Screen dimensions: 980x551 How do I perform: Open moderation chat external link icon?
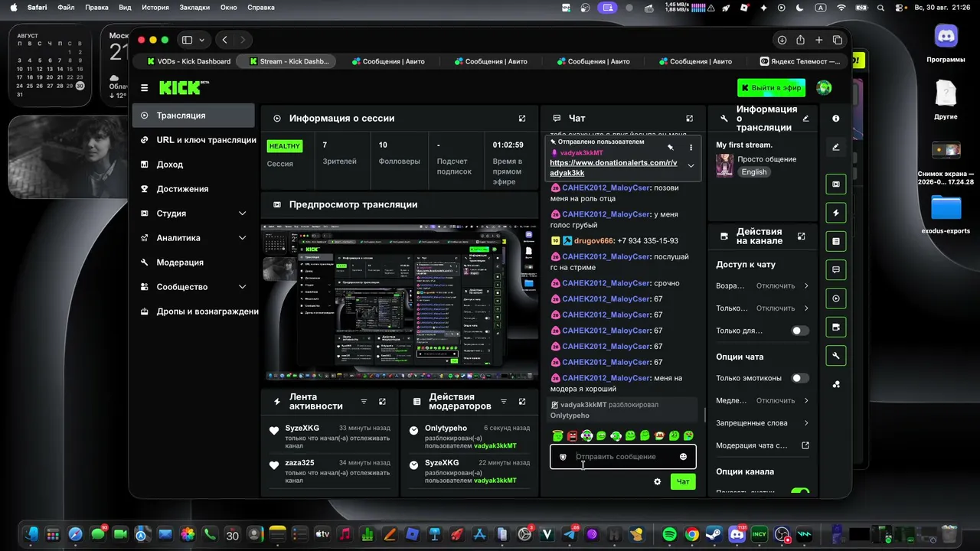click(x=805, y=445)
